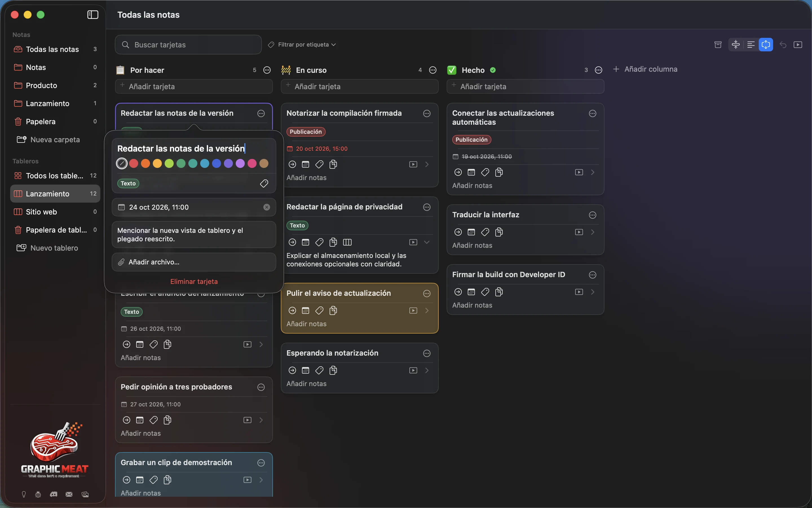Open the Papelera notes folder

pyautogui.click(x=55, y=121)
